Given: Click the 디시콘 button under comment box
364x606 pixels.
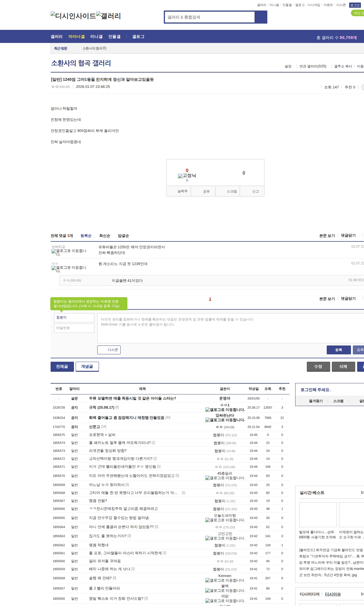Looking at the screenshot, I should tap(109, 350).
